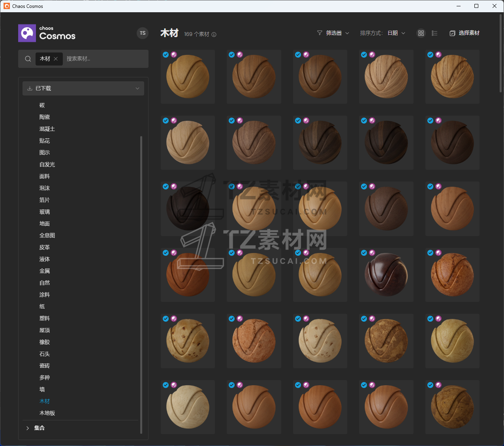504x446 pixels.
Task: Open the first wood material in the top row
Action: point(188,77)
